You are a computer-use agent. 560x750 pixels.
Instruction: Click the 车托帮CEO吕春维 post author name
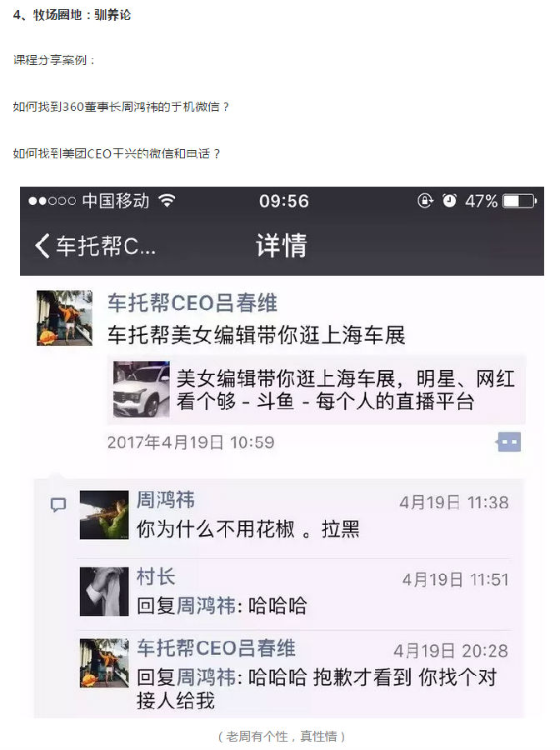click(192, 302)
